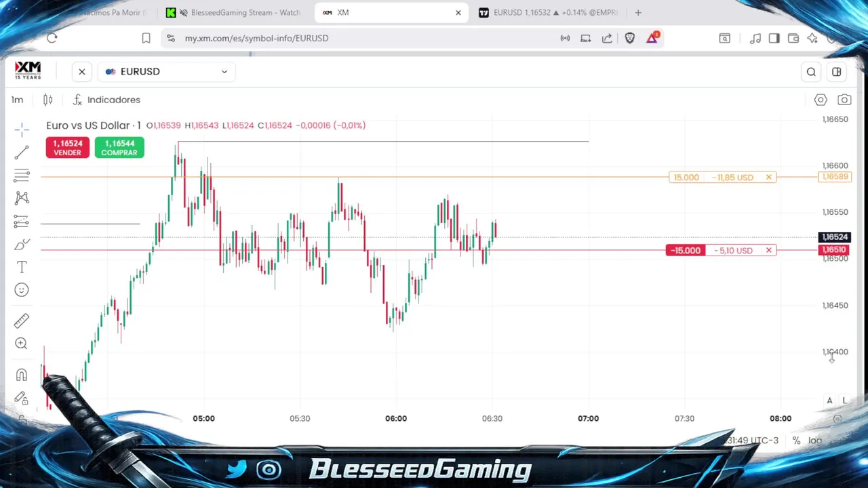Select the Text annotation tool
The image size is (868, 488).
[22, 267]
